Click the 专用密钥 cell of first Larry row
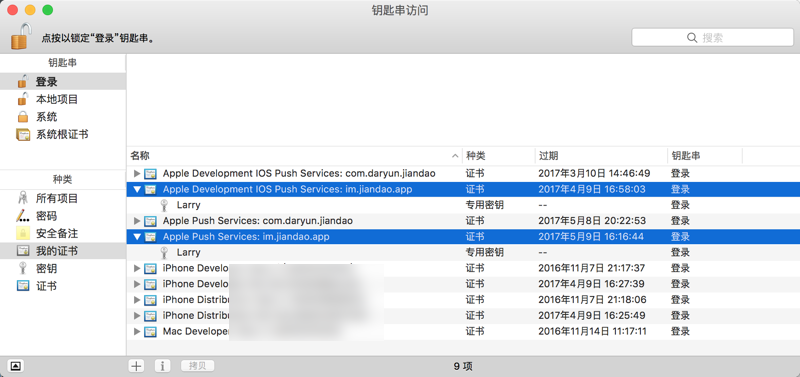This screenshot has width=800, height=377. [485, 205]
